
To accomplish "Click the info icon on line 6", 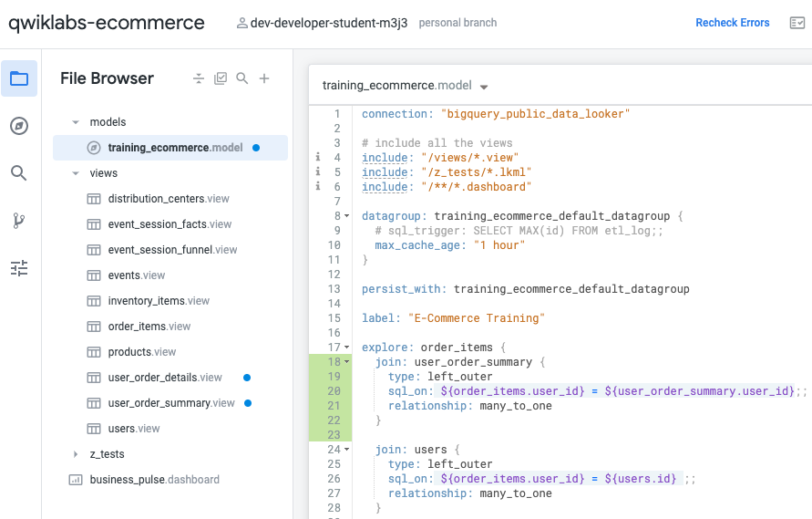I will pyautogui.click(x=318, y=185).
